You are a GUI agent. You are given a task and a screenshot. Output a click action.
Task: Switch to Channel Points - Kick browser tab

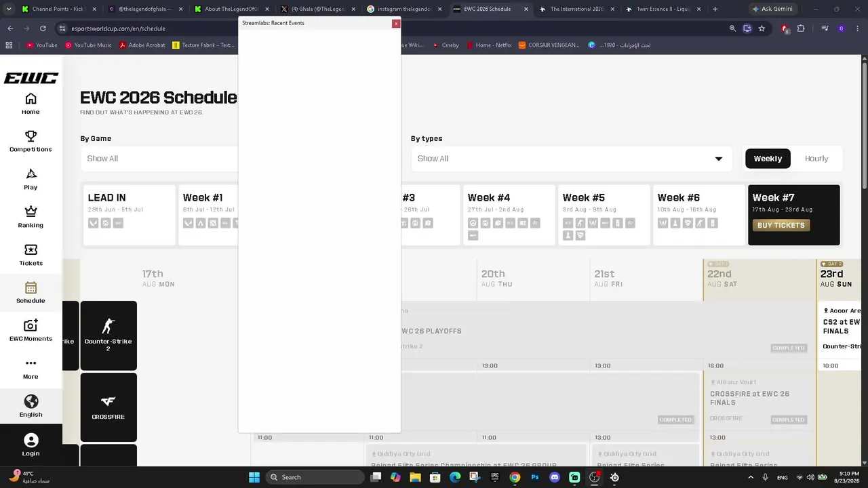point(58,9)
